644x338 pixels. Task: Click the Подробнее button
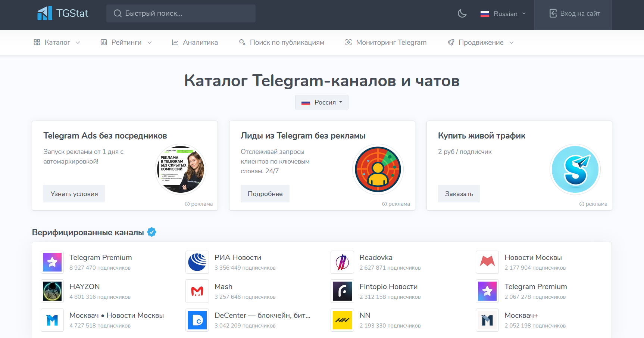[265, 194]
